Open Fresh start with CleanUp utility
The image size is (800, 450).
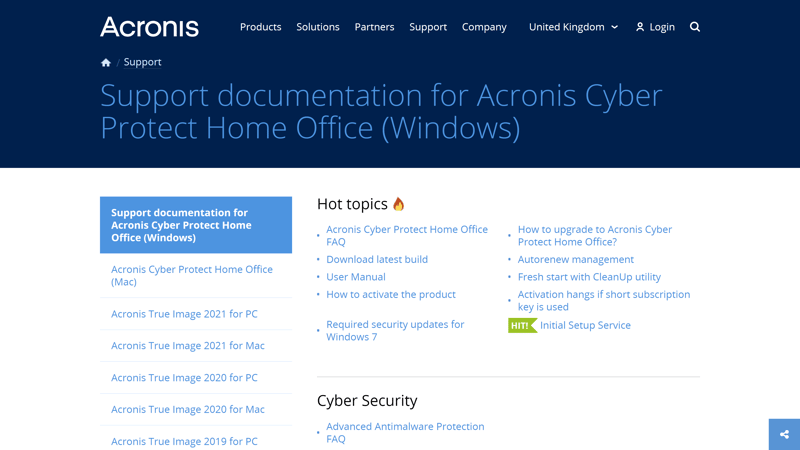point(589,277)
